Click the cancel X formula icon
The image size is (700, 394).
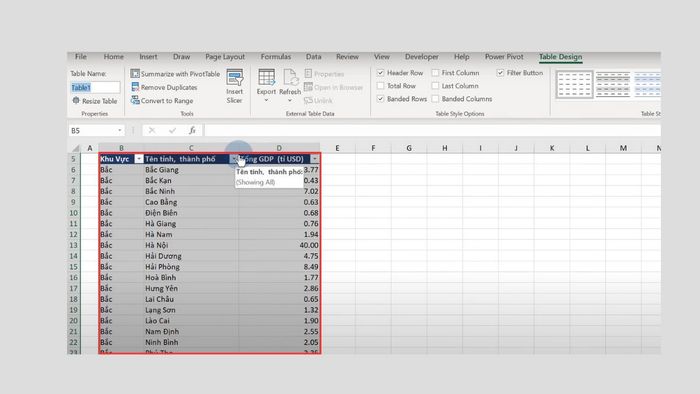(152, 130)
